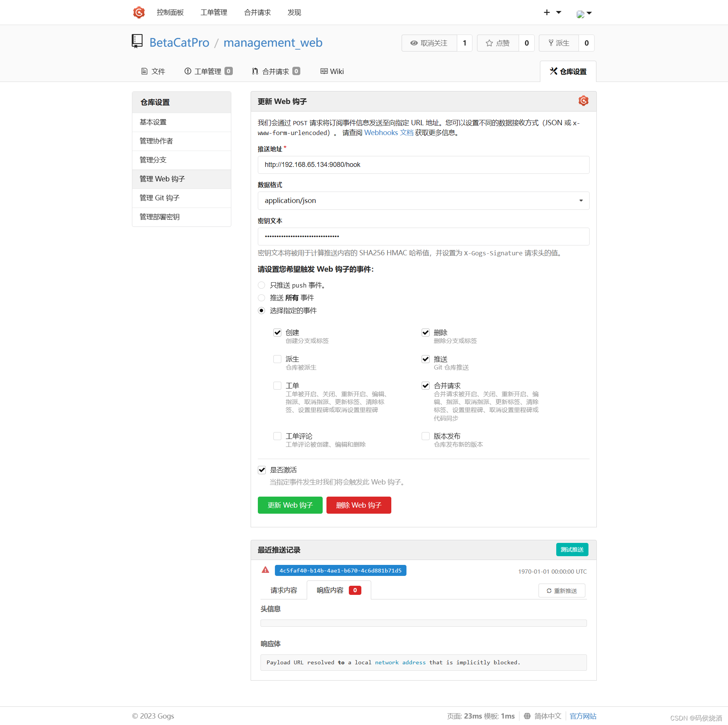
Task: Click the Gogs icon in the webhook header
Action: pos(583,101)
